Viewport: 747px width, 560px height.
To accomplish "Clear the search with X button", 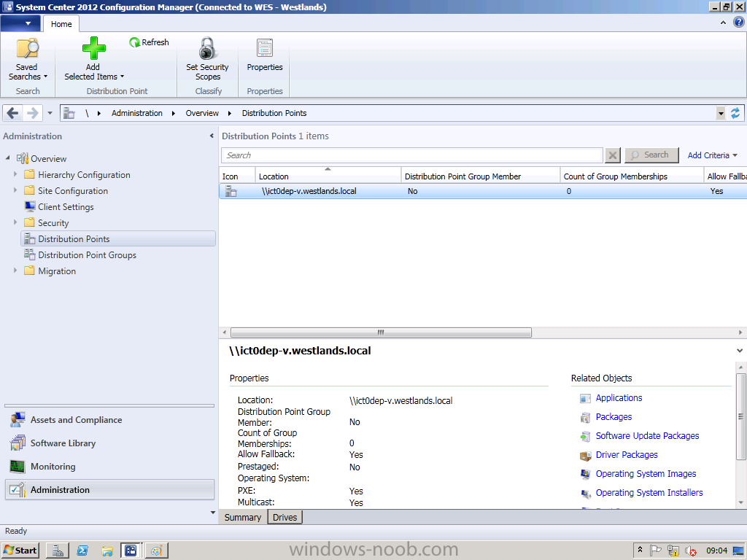I will (x=613, y=155).
